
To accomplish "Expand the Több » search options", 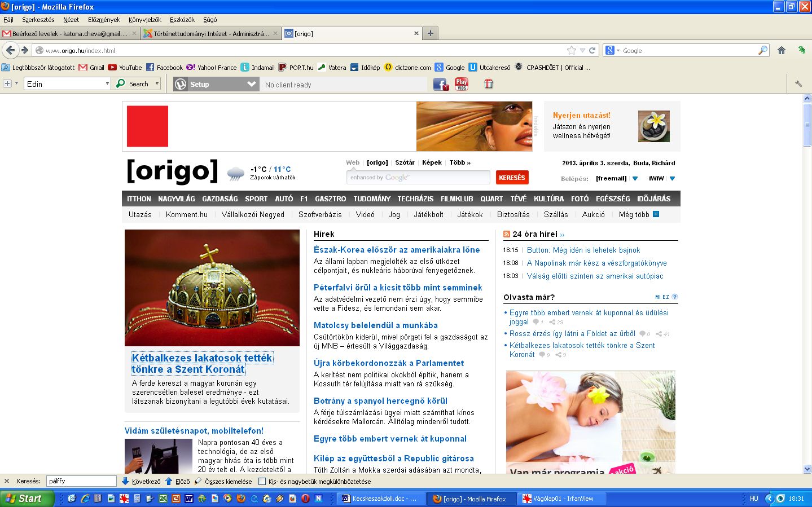I will click(x=460, y=162).
